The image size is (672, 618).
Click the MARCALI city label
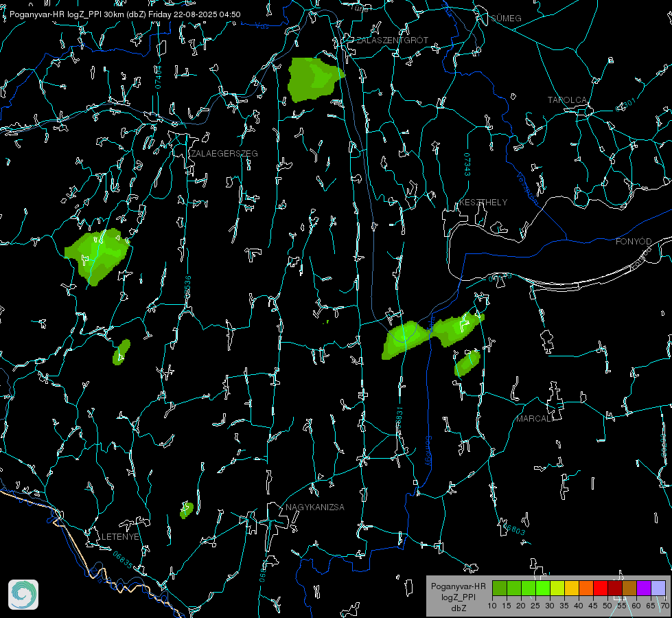[535, 419]
